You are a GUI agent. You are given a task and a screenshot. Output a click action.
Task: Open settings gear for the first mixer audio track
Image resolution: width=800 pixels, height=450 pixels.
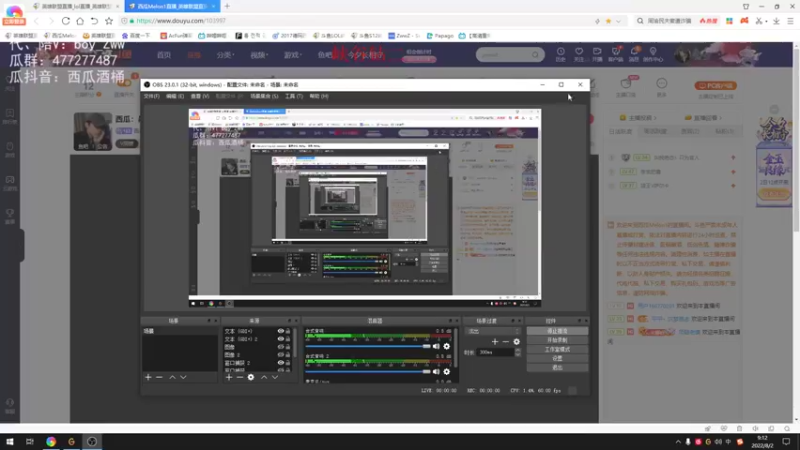[x=446, y=346]
